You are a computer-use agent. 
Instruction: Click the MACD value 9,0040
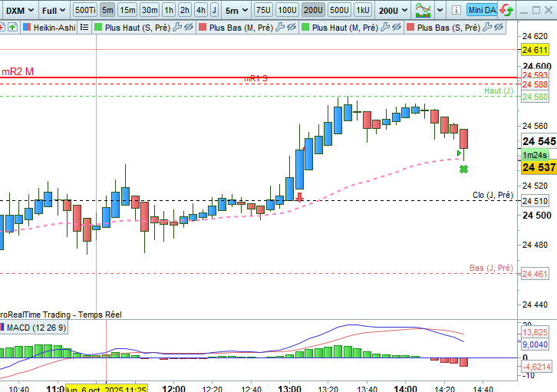tap(535, 344)
